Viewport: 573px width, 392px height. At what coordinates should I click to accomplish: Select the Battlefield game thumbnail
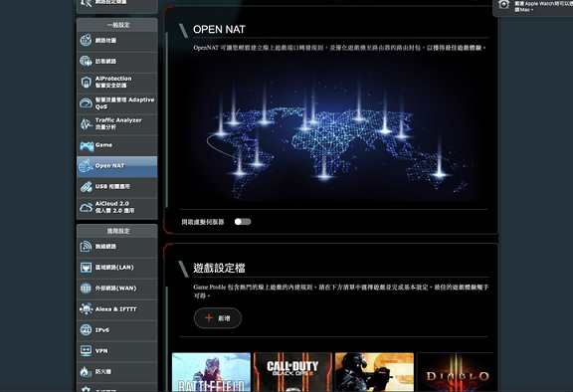(x=211, y=372)
